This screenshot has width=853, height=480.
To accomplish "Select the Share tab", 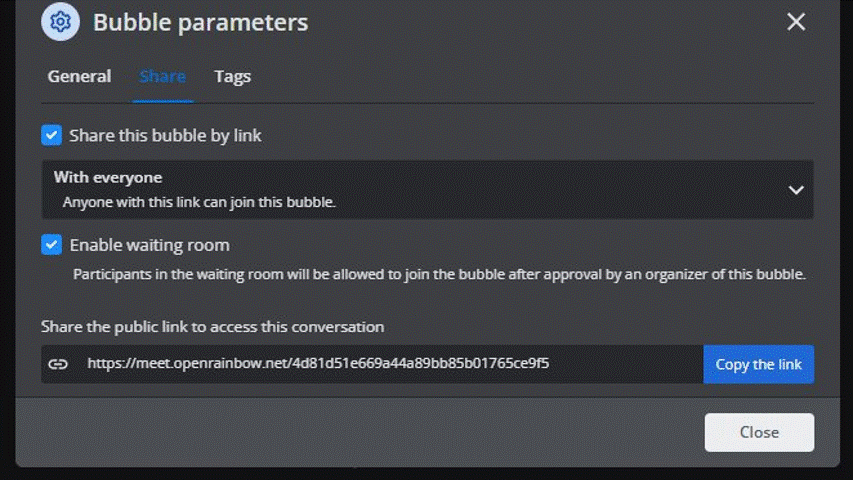I will pyautogui.click(x=162, y=76).
